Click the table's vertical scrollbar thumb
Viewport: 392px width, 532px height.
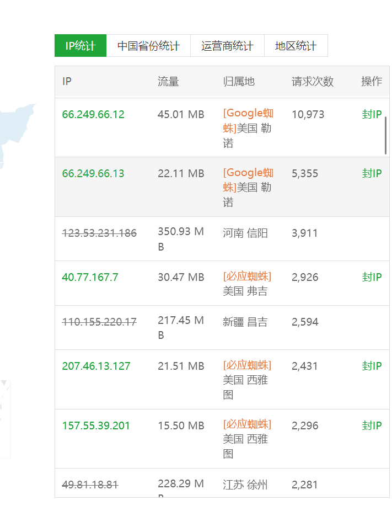pyautogui.click(x=385, y=135)
